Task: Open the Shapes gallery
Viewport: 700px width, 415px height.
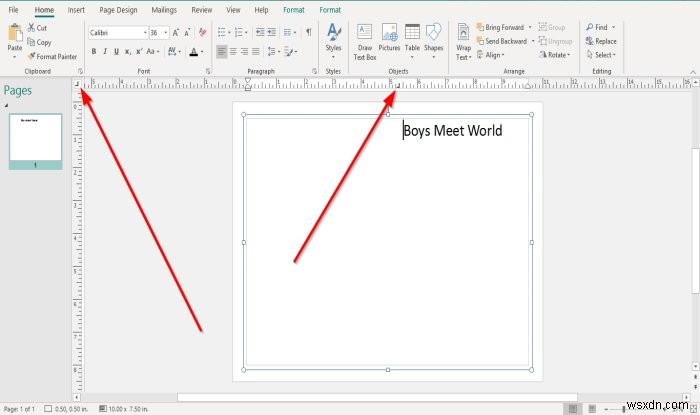Action: [x=433, y=40]
